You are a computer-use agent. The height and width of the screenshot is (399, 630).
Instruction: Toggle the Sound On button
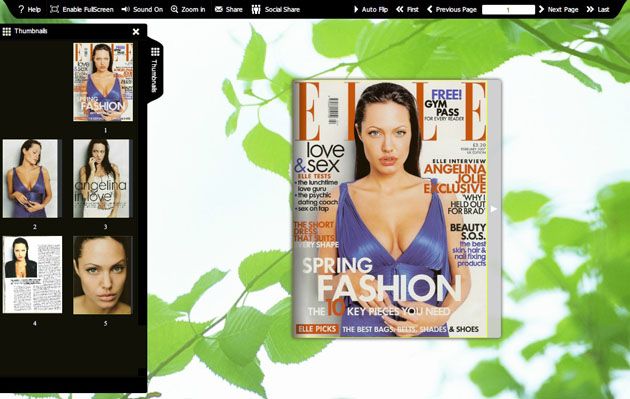click(142, 9)
